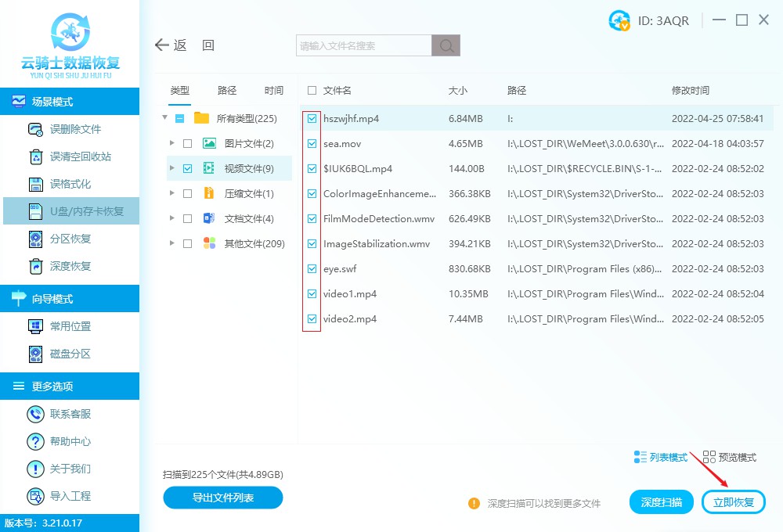This screenshot has width=783, height=532.
Task: Uncheck ImageStabilization.wmv row checkbox
Action: pyautogui.click(x=312, y=243)
